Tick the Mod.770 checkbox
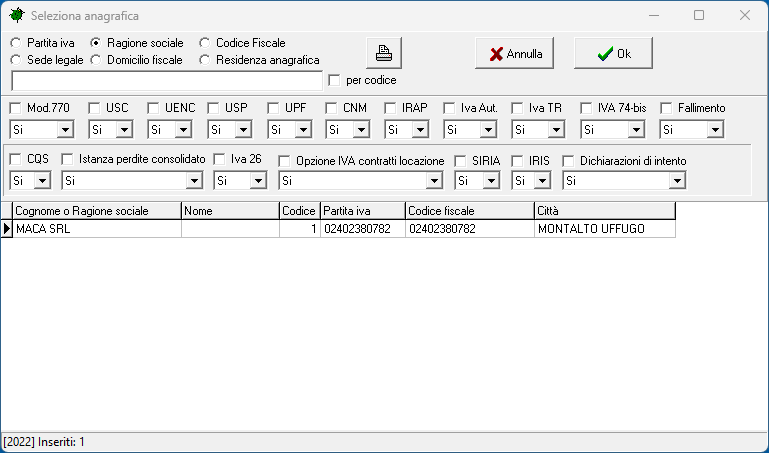The image size is (769, 453). (x=15, y=108)
